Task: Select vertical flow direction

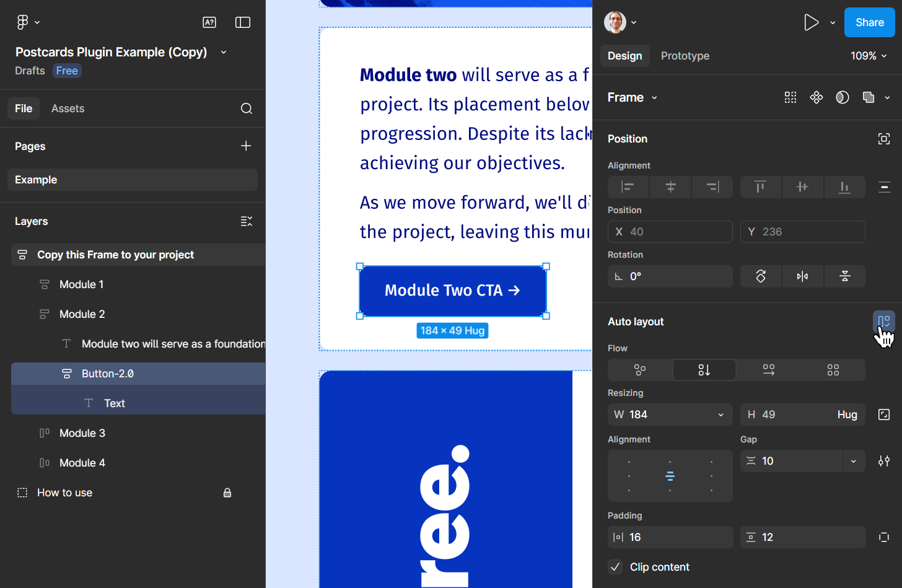Action: pos(704,370)
